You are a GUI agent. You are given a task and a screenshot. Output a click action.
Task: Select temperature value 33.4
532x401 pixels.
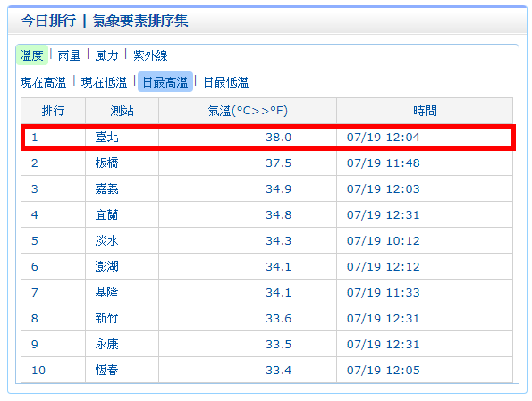(279, 370)
